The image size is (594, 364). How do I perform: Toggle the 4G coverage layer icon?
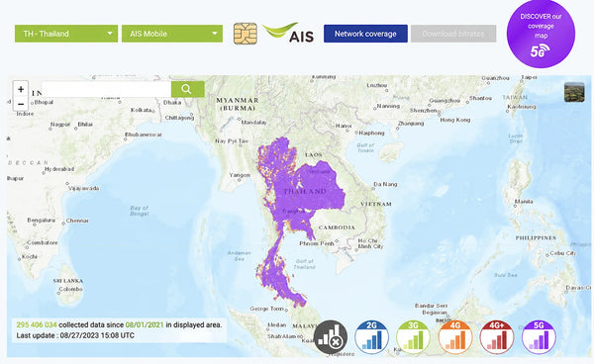click(x=455, y=336)
